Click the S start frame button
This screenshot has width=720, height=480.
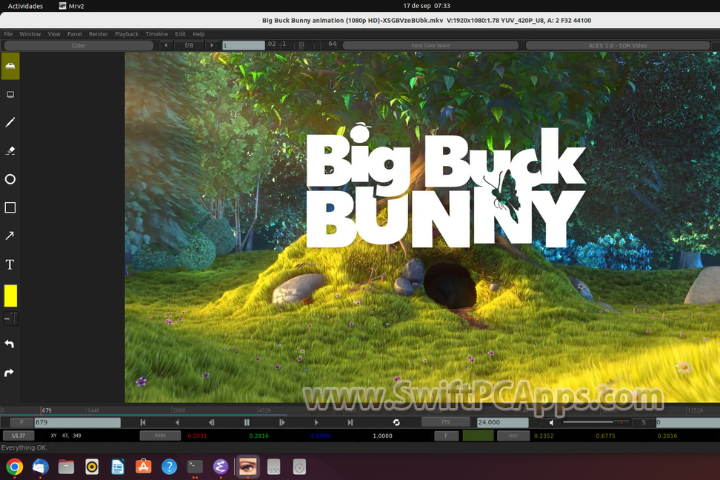click(643, 422)
